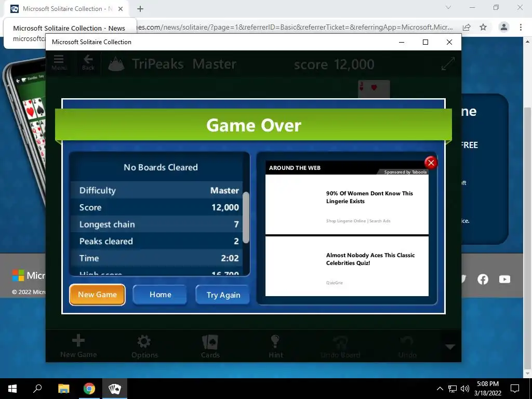This screenshot has width=532, height=399.
Task: Maximize the Microsoft Solitaire Collection window
Action: point(425,42)
